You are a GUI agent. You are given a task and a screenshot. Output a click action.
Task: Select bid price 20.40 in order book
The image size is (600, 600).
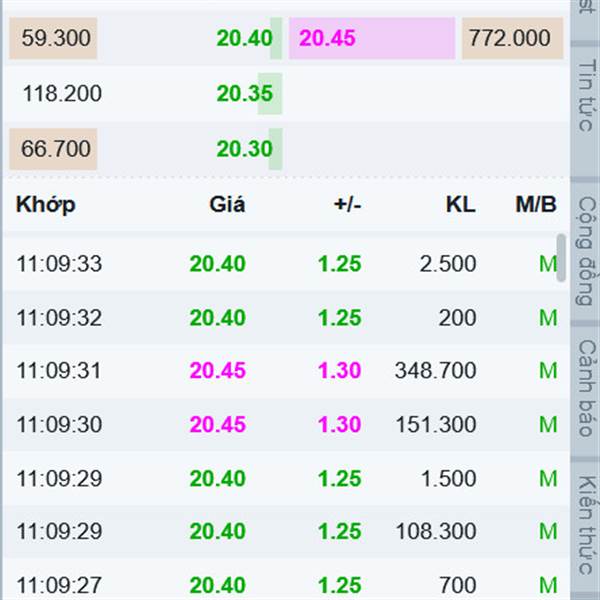click(x=244, y=38)
